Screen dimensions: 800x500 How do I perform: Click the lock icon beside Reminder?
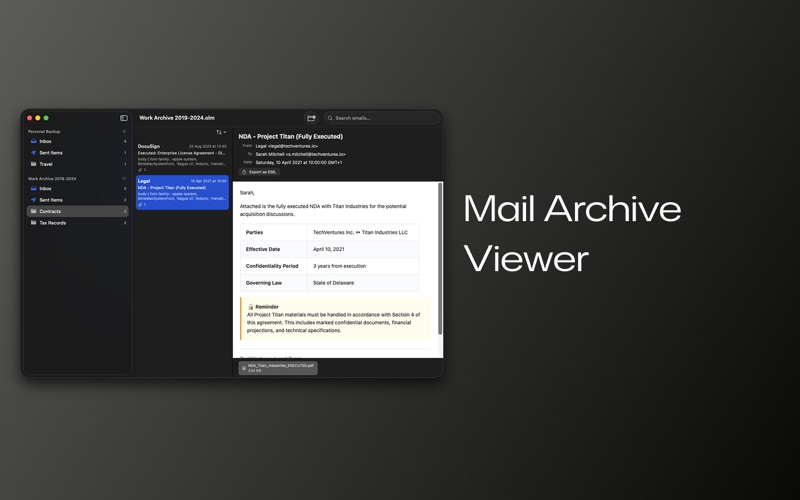(x=251, y=307)
